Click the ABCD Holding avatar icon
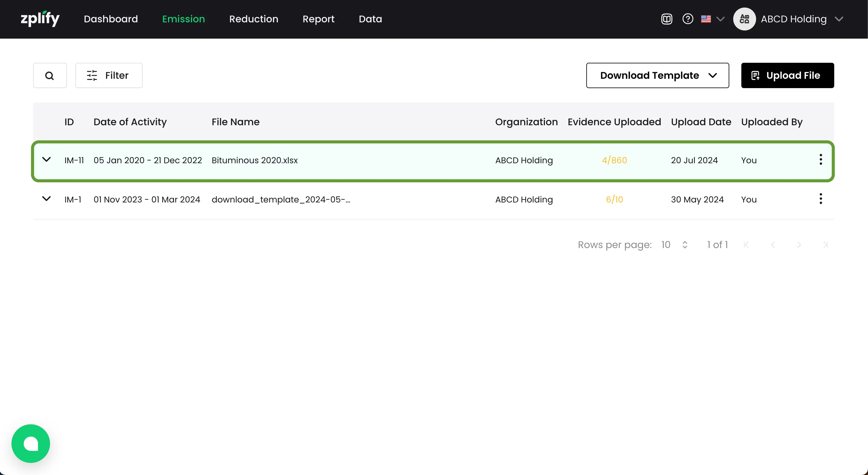 tap(744, 19)
